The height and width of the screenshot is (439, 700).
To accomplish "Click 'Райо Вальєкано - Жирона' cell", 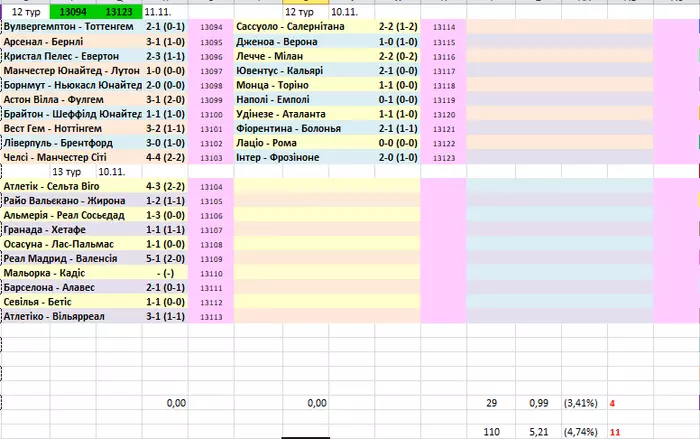I will coord(72,201).
